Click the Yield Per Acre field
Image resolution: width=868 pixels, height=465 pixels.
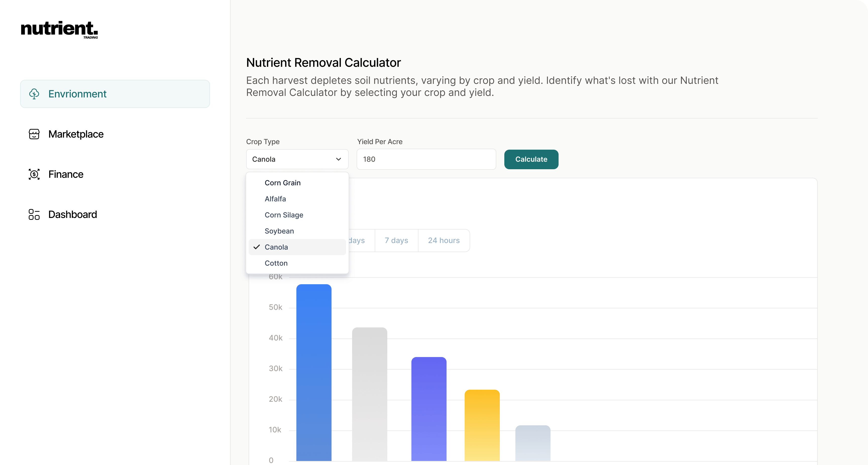(426, 159)
